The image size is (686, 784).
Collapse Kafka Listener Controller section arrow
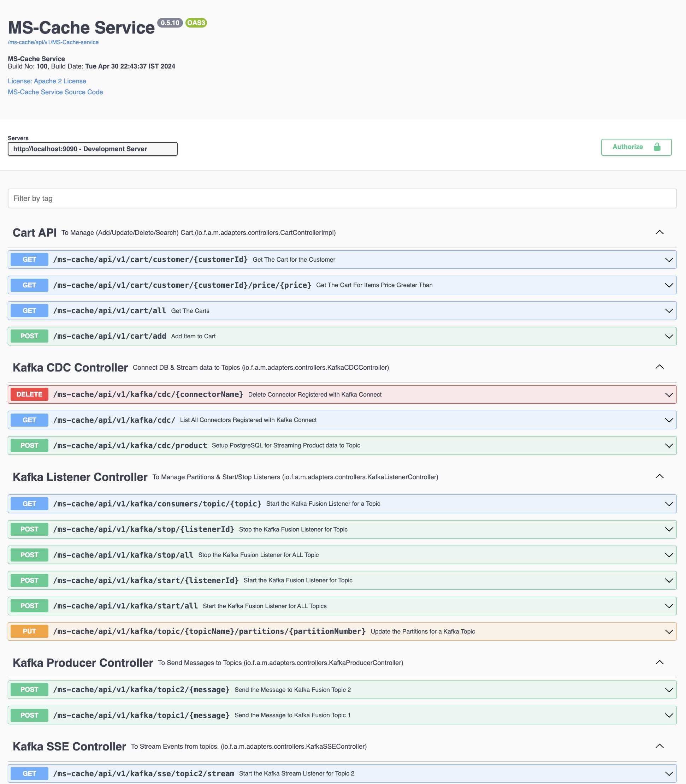pyautogui.click(x=659, y=476)
